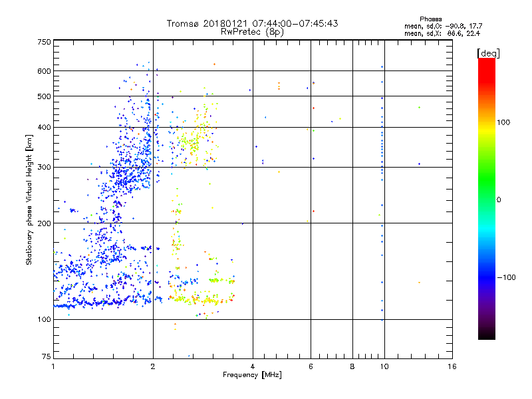
Task: Click the '8' frequency tick label
Action: point(352,366)
